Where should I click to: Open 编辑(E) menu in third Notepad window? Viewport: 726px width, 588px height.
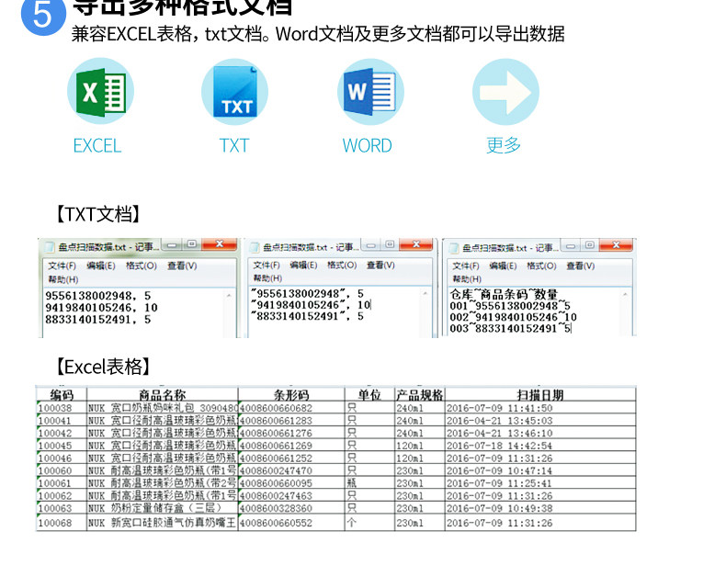point(503,266)
